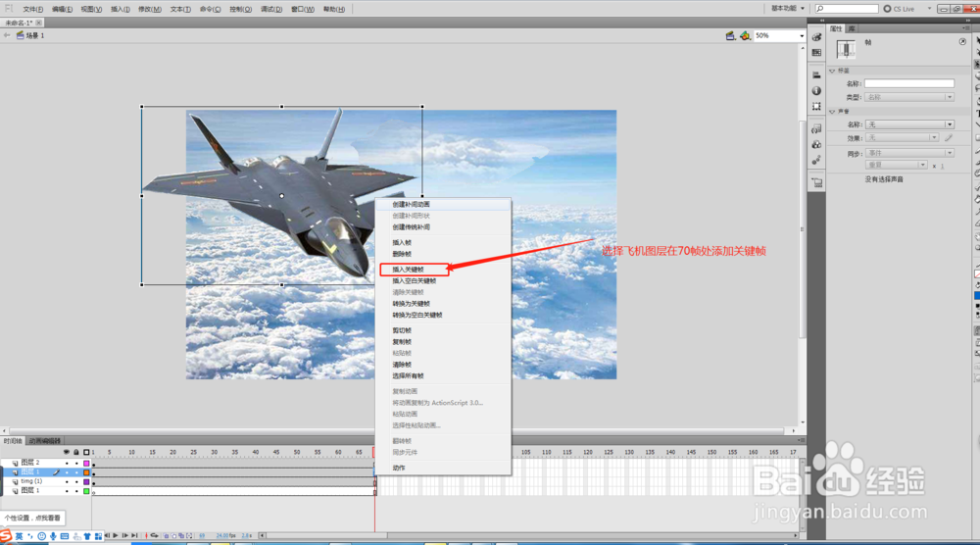This screenshot has width=980, height=545.
Task: Toggle lock dot for 图层 2
Action: (76, 463)
